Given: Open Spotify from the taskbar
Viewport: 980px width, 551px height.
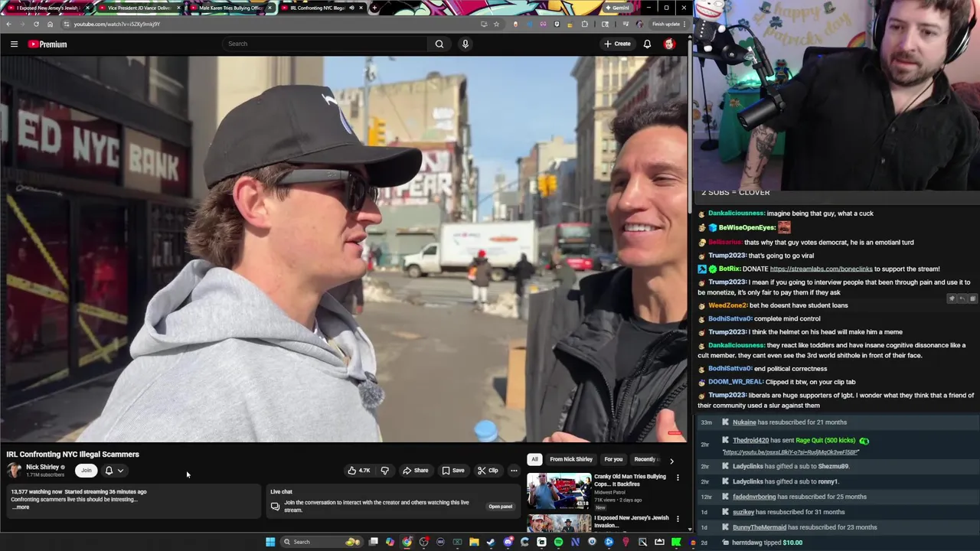Looking at the screenshot, I should point(558,542).
